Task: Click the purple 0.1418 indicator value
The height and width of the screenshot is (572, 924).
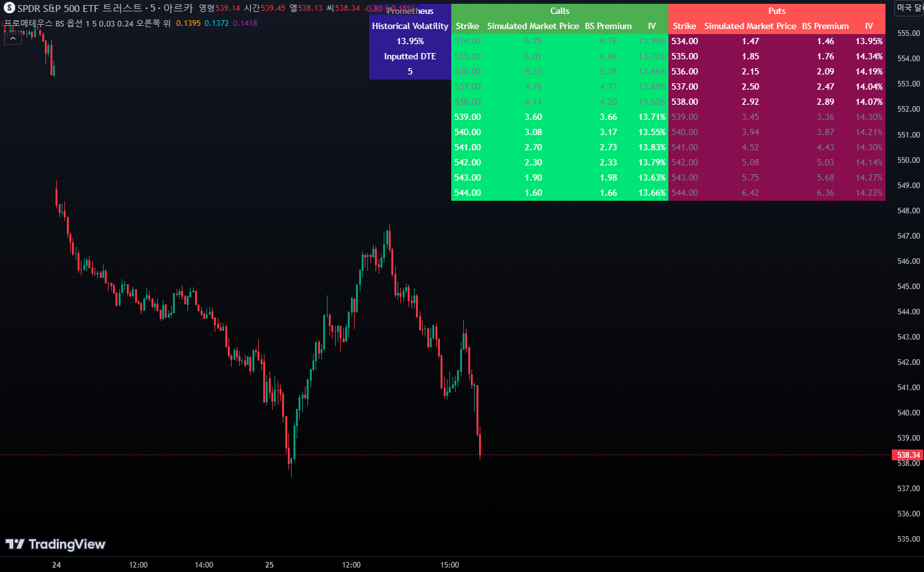Action: [245, 23]
